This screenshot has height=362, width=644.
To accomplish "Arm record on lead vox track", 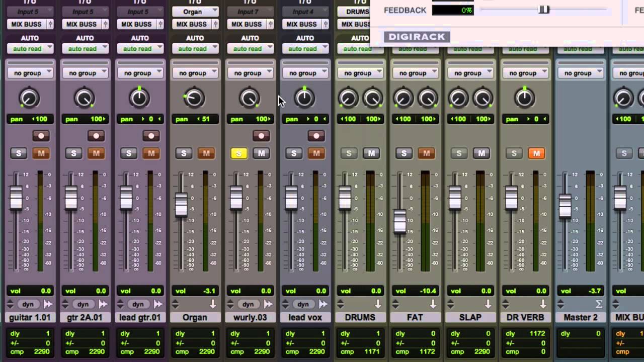I will click(x=316, y=136).
